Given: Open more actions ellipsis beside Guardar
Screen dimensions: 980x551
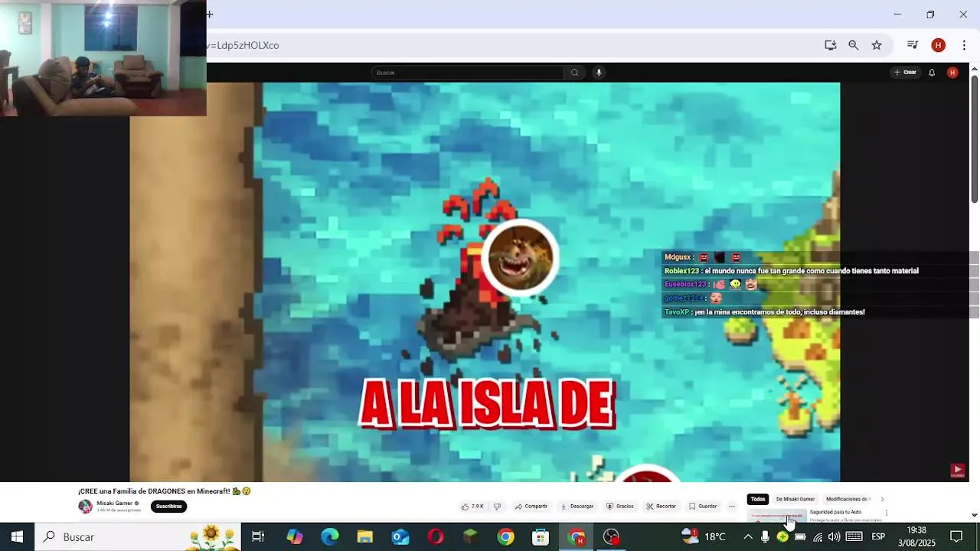Looking at the screenshot, I should coord(732,506).
